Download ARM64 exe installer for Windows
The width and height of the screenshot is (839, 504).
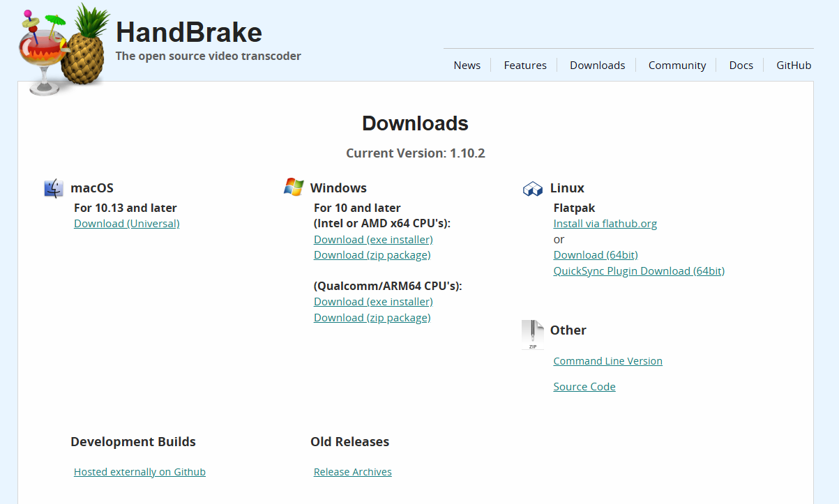[x=373, y=302]
